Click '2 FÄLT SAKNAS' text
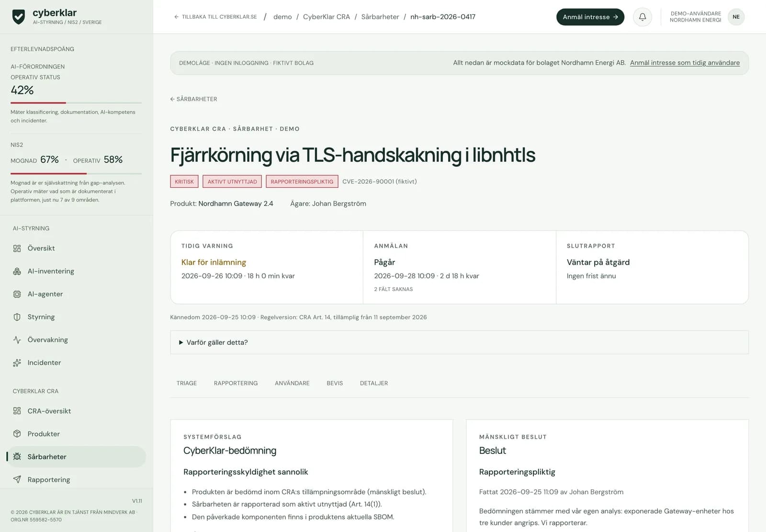 [x=394, y=289]
